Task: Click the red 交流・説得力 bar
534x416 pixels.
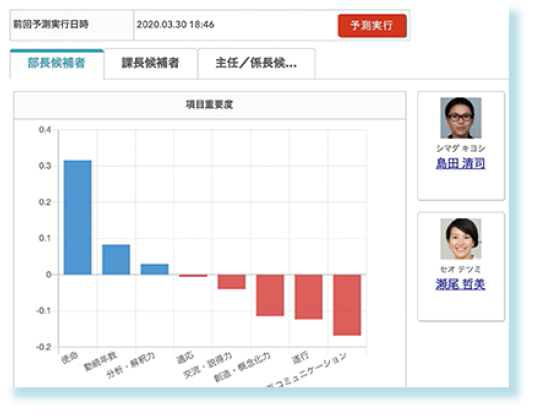Action: pos(232,282)
